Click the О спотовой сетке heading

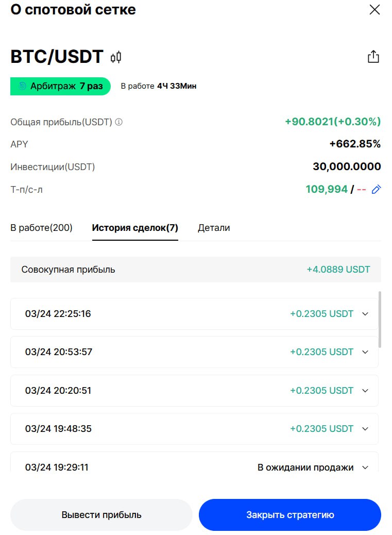coord(73,10)
